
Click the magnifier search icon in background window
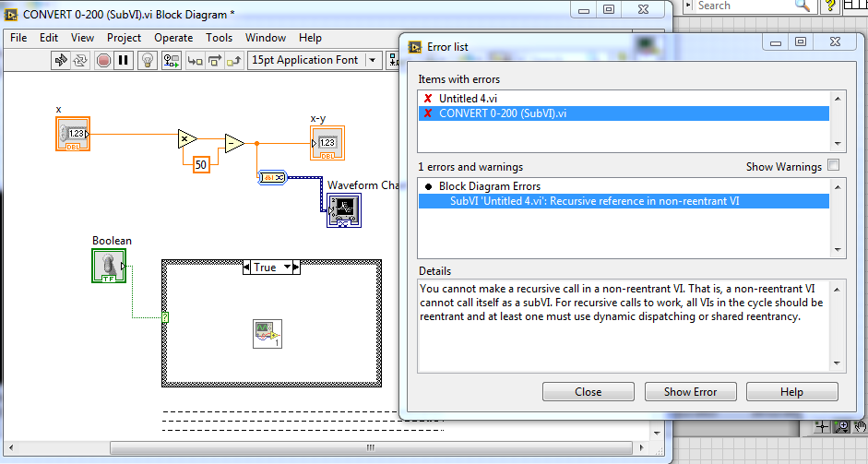tap(803, 6)
